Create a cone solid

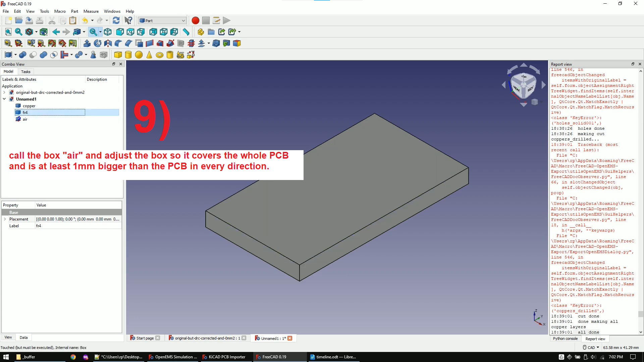pos(149,55)
